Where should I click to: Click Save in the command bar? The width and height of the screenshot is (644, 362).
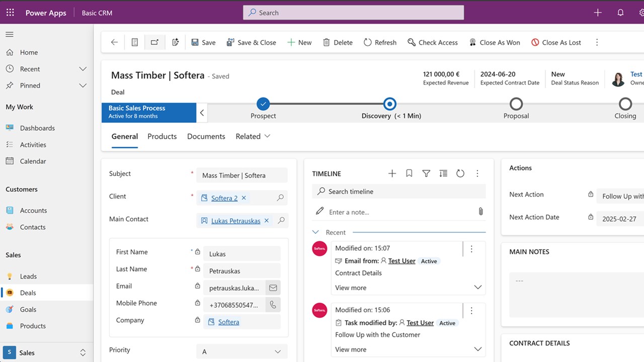pos(203,42)
